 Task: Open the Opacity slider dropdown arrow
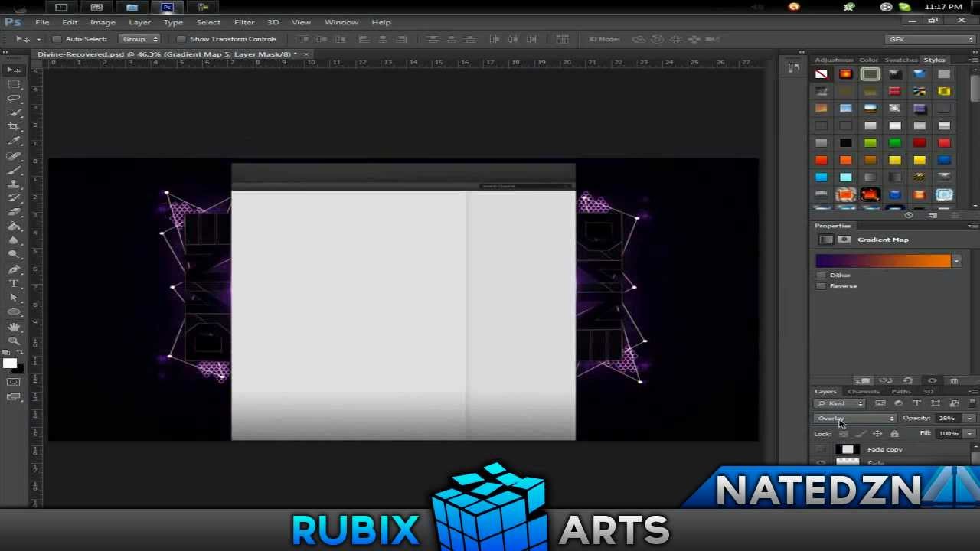click(x=969, y=419)
